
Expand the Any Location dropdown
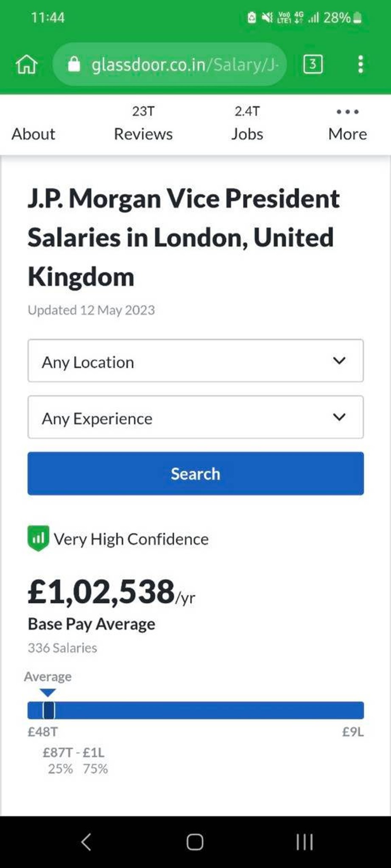195,361
